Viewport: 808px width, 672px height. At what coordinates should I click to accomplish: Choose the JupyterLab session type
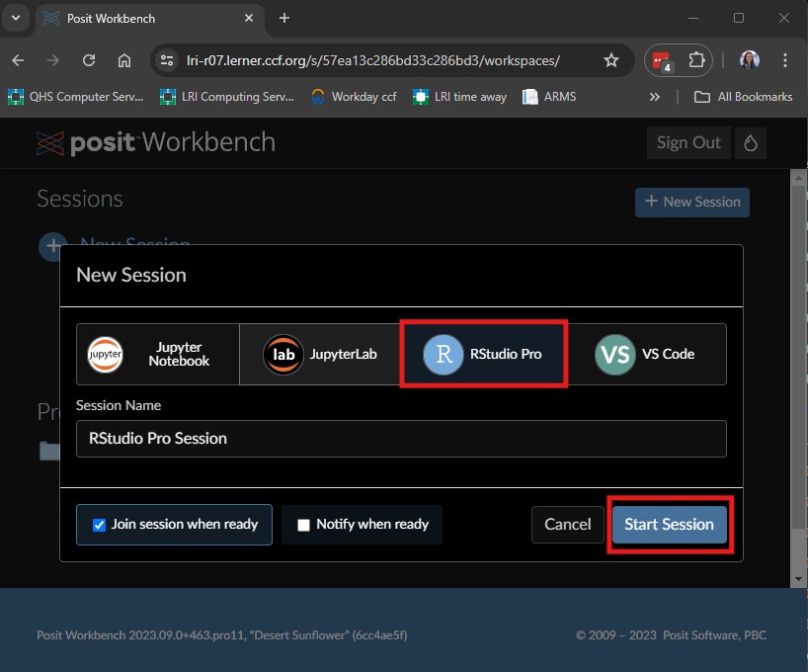pos(319,355)
